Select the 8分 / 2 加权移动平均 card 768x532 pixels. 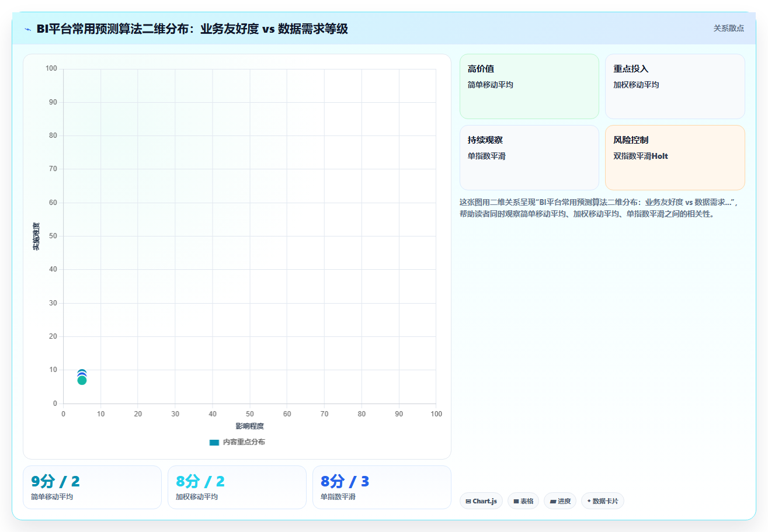[x=237, y=487]
